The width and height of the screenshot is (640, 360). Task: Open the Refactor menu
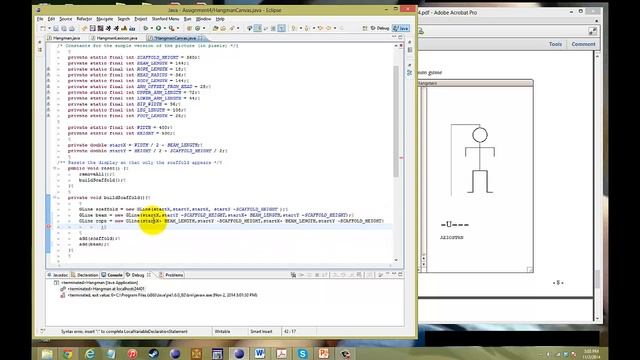coord(84,19)
